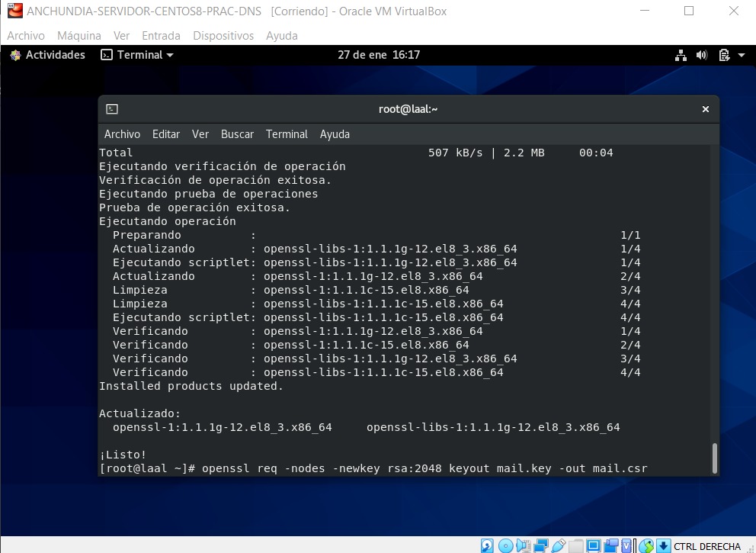Click the shared folders status icon
This screenshot has width=756, height=553.
tap(576, 546)
